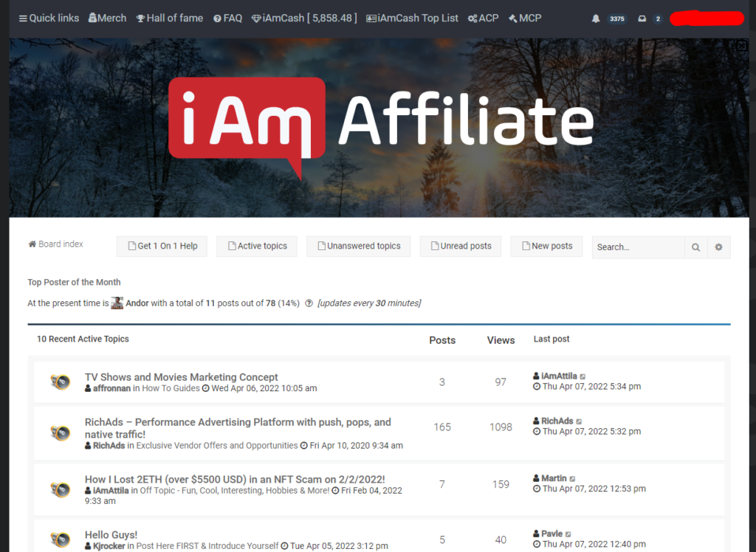756x552 pixels.
Task: Click the search magnifier icon button
Action: 695,247
